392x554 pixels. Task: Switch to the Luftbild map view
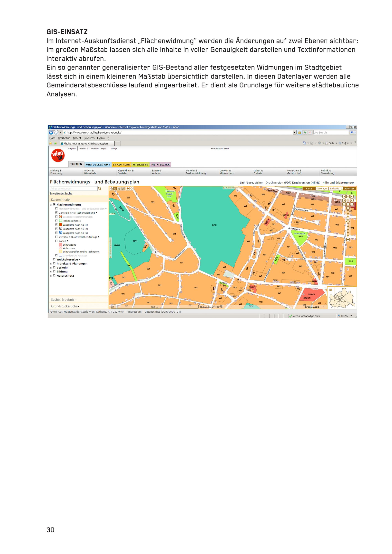point(335,189)
